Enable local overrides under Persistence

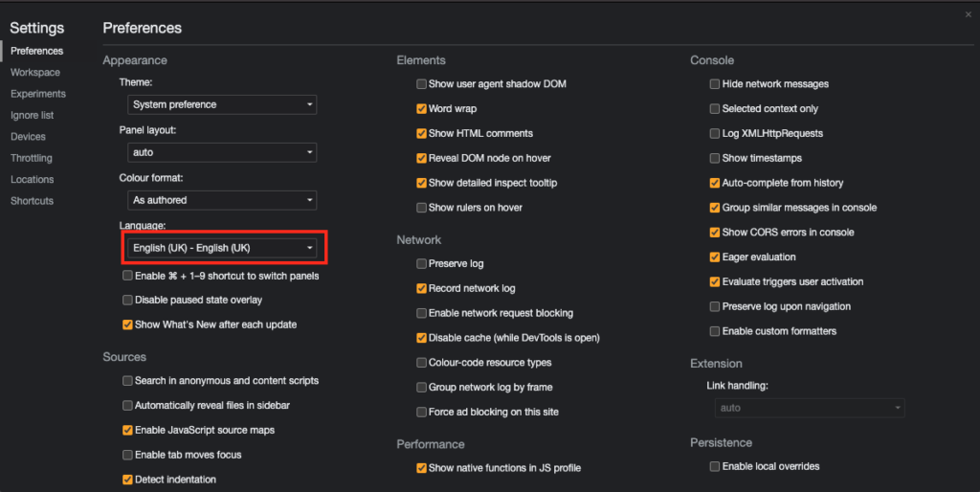(x=715, y=466)
